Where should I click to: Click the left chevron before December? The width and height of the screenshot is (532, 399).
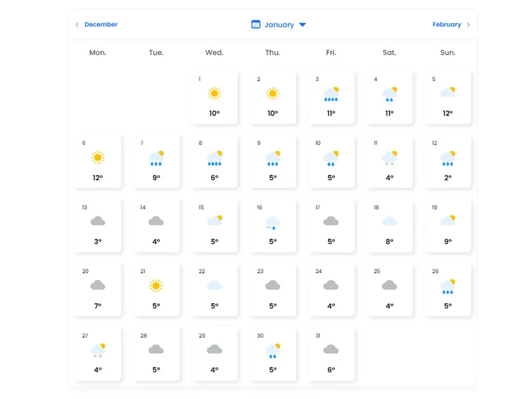[77, 25]
